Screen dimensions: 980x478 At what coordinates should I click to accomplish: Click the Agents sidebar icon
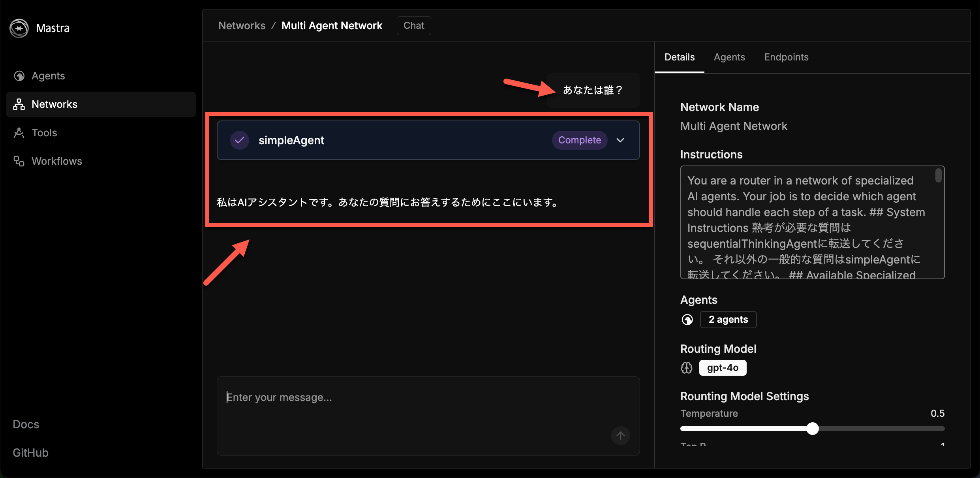click(x=19, y=76)
